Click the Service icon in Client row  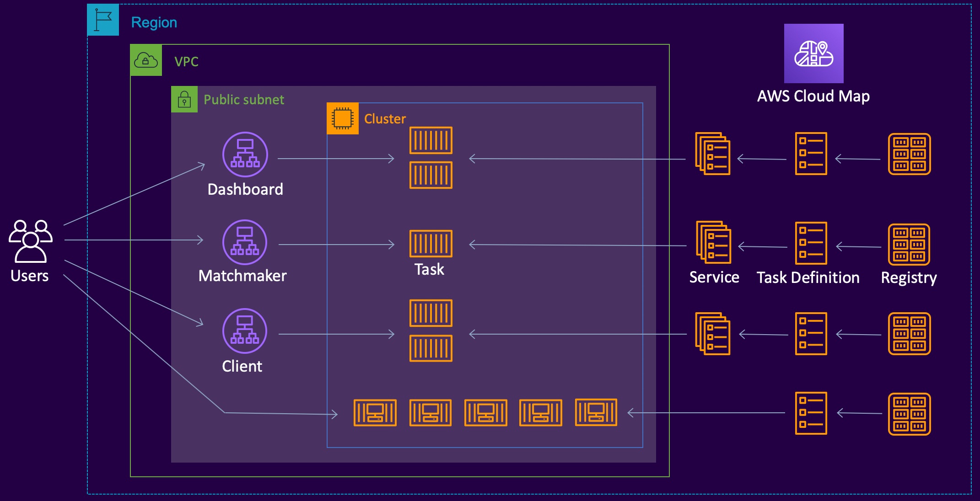click(x=713, y=334)
